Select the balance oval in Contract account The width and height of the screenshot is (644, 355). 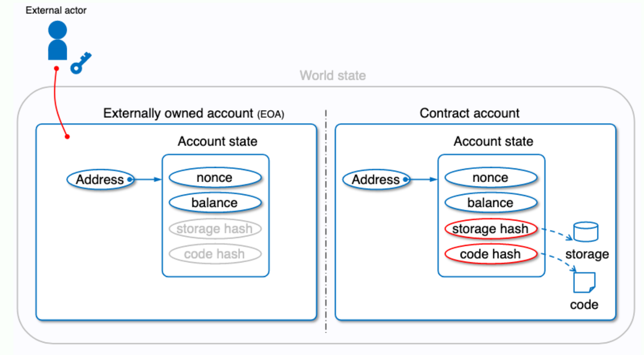[x=490, y=203]
